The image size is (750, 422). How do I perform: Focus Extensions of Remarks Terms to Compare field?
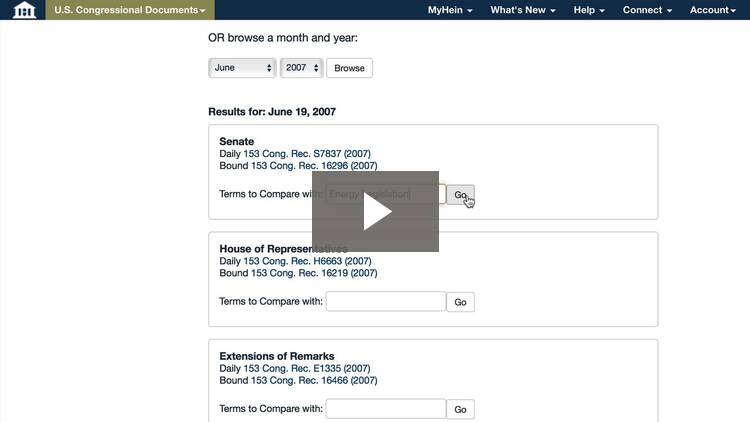[x=386, y=409]
